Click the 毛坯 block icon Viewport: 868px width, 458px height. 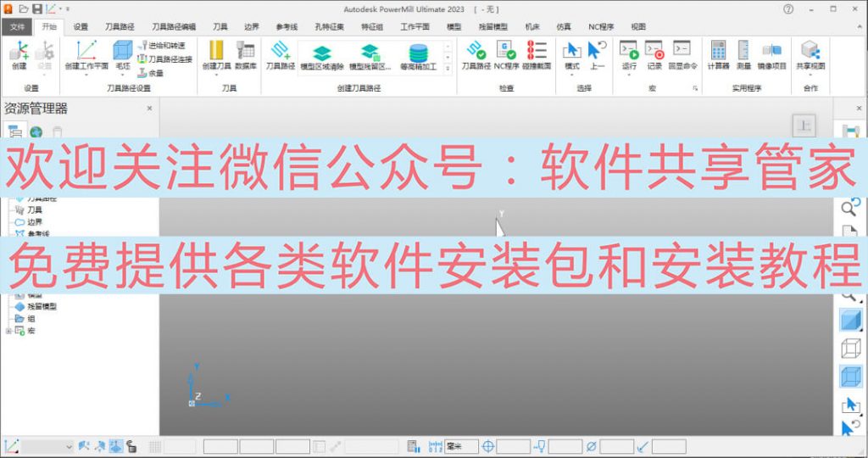click(122, 52)
